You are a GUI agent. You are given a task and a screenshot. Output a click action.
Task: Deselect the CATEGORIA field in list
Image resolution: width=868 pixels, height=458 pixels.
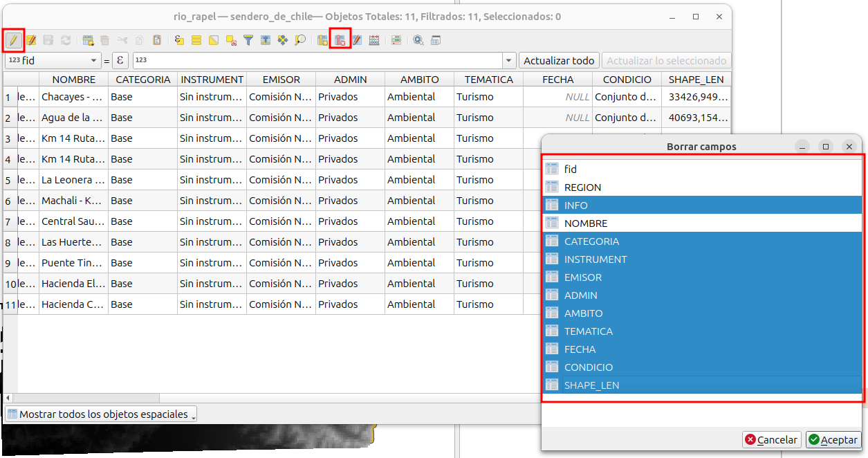point(591,241)
